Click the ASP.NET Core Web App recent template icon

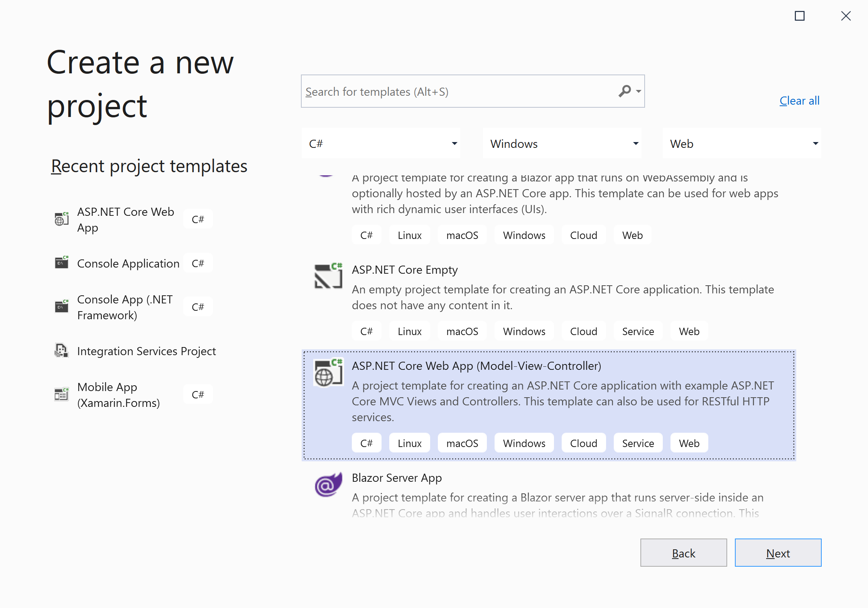(61, 219)
